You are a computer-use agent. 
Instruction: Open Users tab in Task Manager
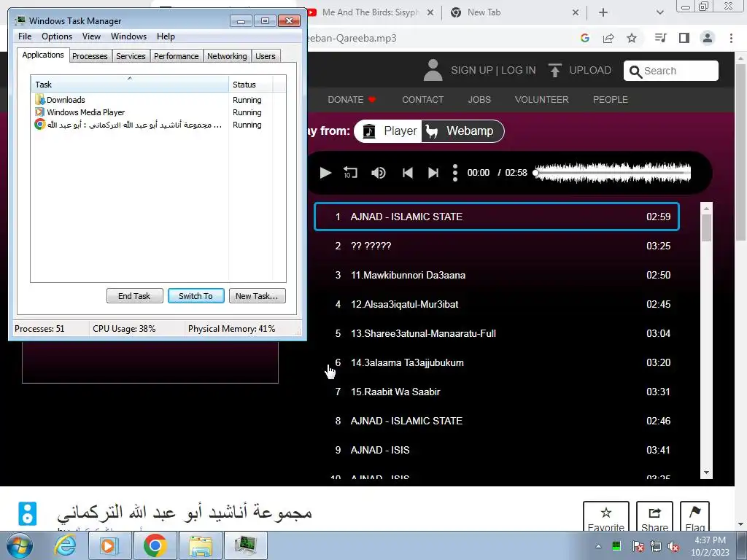click(266, 56)
